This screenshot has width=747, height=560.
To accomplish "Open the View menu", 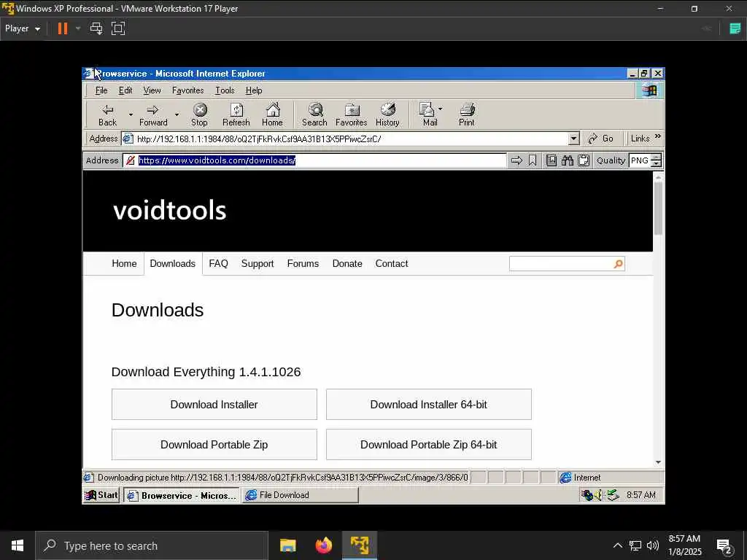I will click(x=152, y=90).
